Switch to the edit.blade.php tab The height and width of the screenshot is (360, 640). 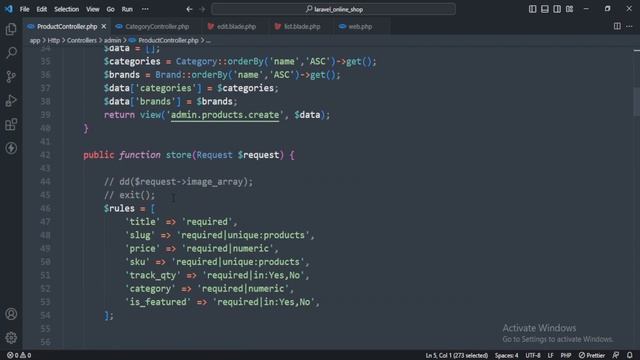[x=236, y=27]
